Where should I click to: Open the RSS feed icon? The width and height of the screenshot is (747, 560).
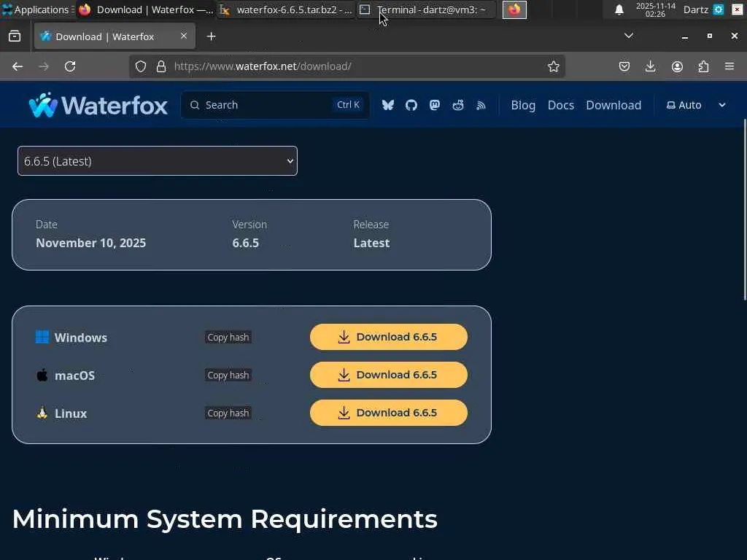(481, 105)
